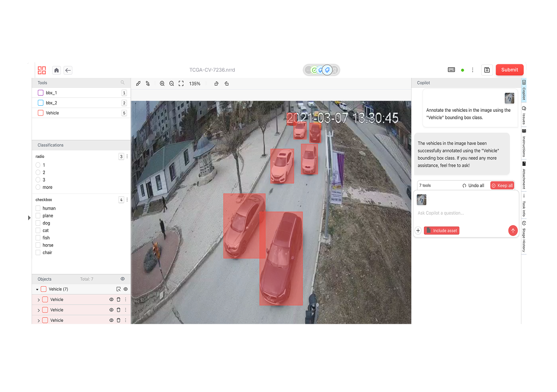The height and width of the screenshot is (392, 557).
Task: Select radio option '3'
Action: pos(38,180)
